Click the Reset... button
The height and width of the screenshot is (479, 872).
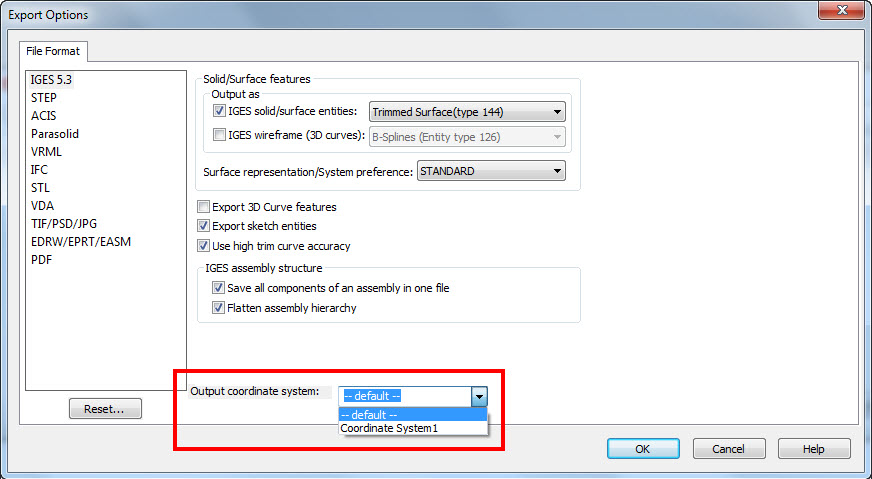point(105,409)
